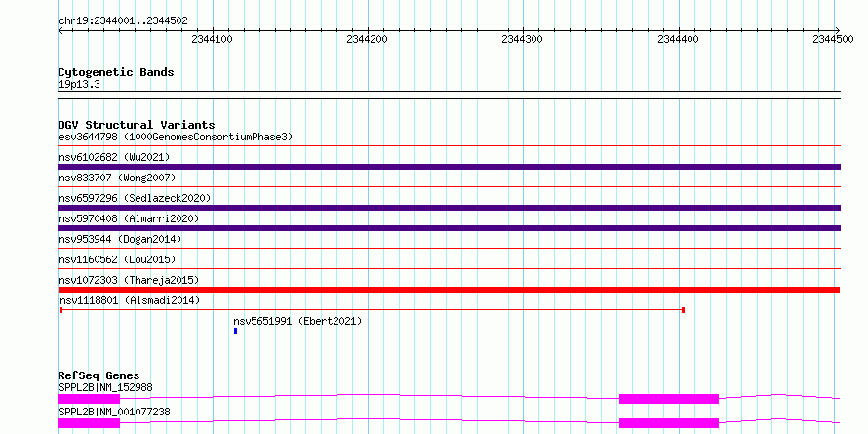Click the purple bar under nsv5970408
This screenshot has height=434, width=868.
coord(449,228)
